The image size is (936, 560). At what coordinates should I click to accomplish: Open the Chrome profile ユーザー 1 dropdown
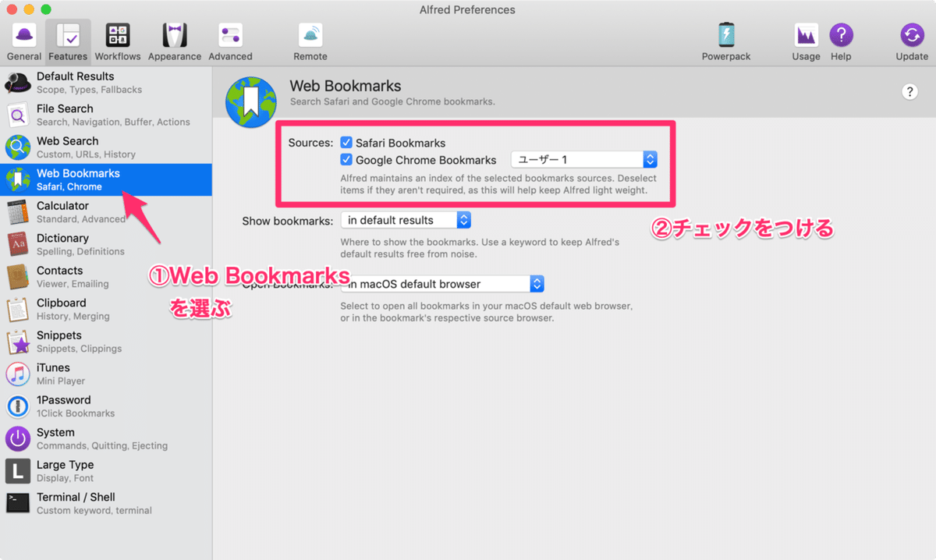584,160
